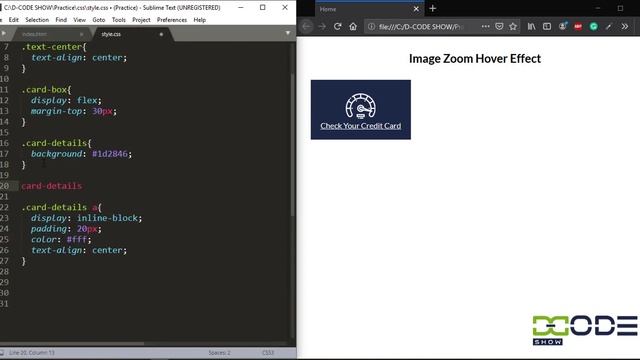Close the Home browser tab
This screenshot has width=640, height=360.
point(416,9)
